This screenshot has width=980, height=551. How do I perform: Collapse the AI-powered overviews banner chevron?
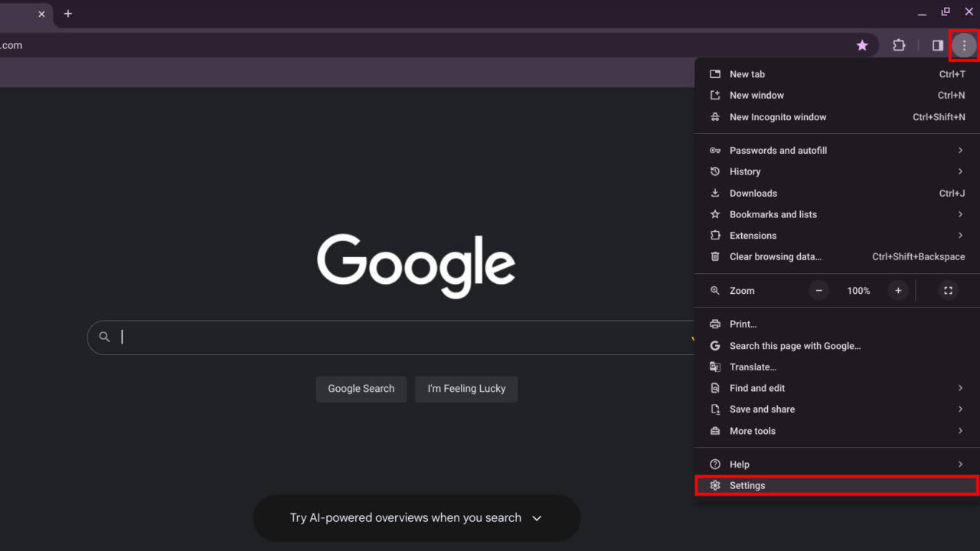[538, 518]
